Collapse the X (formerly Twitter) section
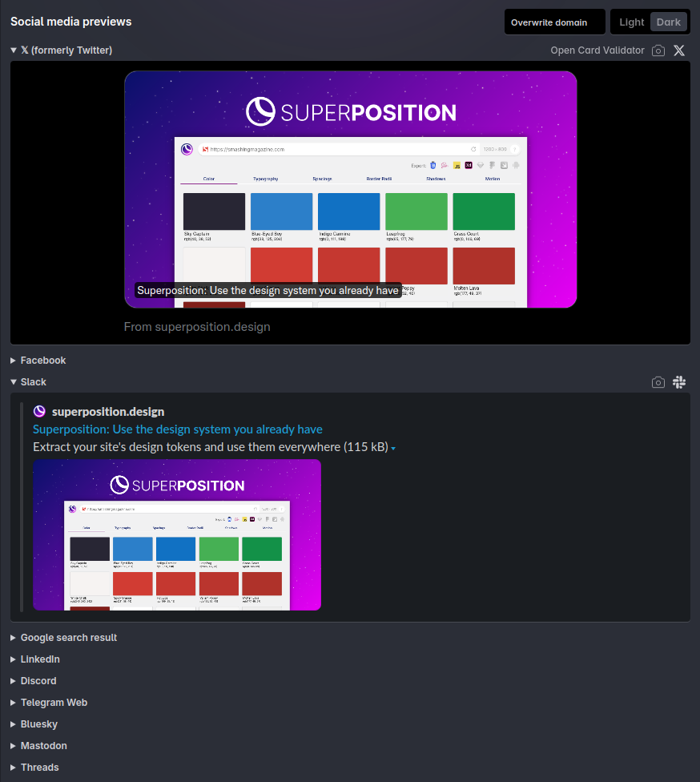The height and width of the screenshot is (782, 700). [x=62, y=50]
